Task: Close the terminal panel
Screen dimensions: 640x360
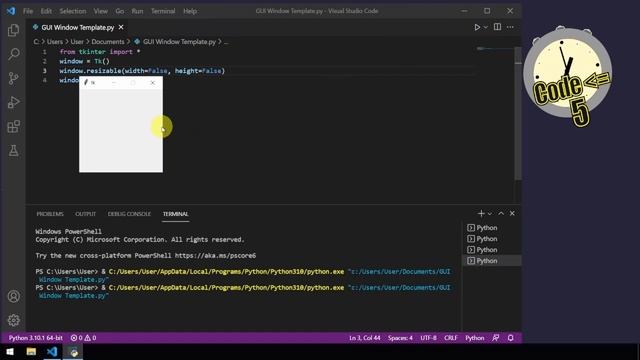Action: tap(512, 213)
